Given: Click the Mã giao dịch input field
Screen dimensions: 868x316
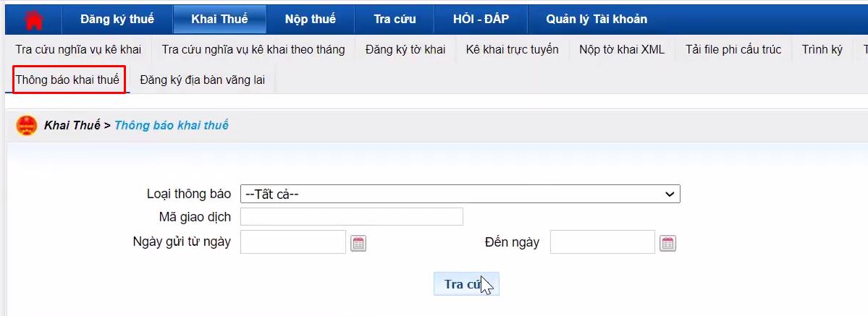Looking at the screenshot, I should [352, 217].
